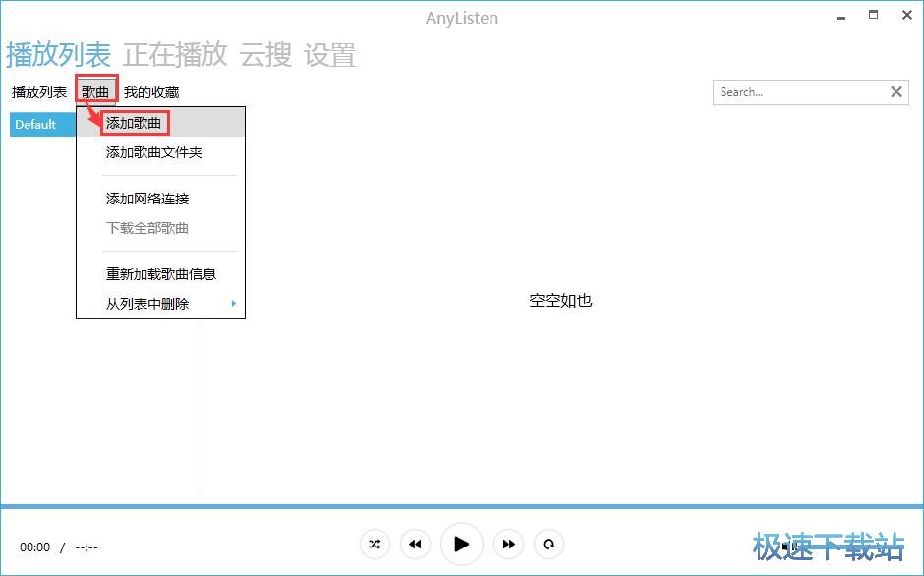Screen dimensions: 924x576
Task: Start playback with the play button
Action: point(461,545)
